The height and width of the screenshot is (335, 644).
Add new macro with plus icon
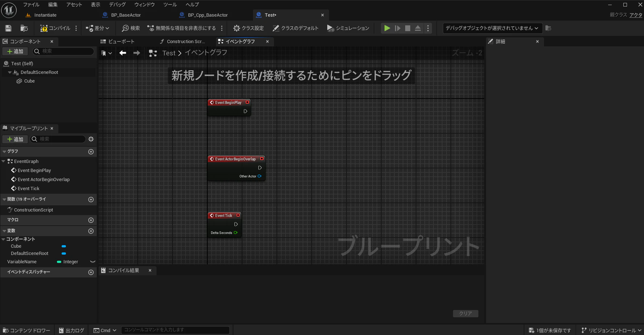point(91,220)
